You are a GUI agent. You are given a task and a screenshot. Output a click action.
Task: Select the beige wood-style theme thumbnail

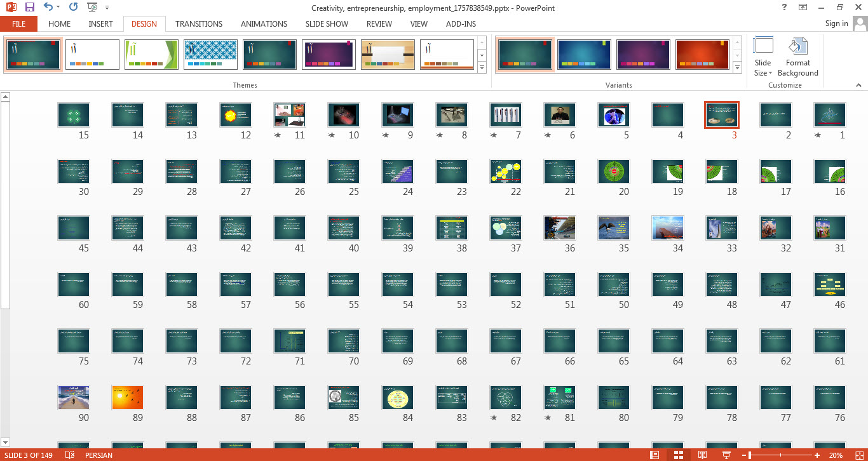[388, 55]
